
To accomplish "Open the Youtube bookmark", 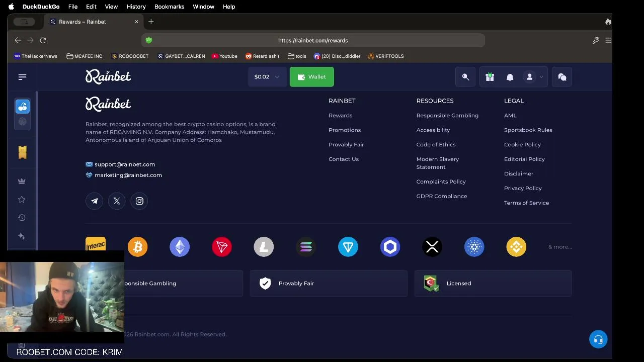I will click(224, 56).
